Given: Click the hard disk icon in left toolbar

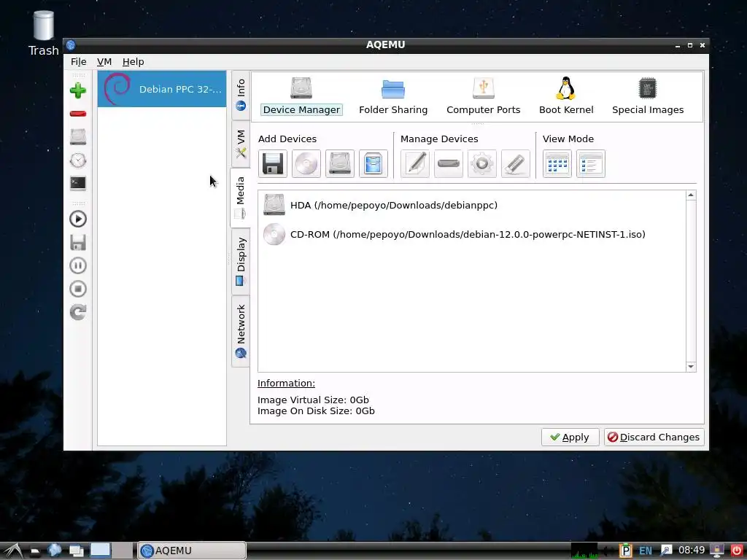Looking at the screenshot, I should tap(78, 137).
